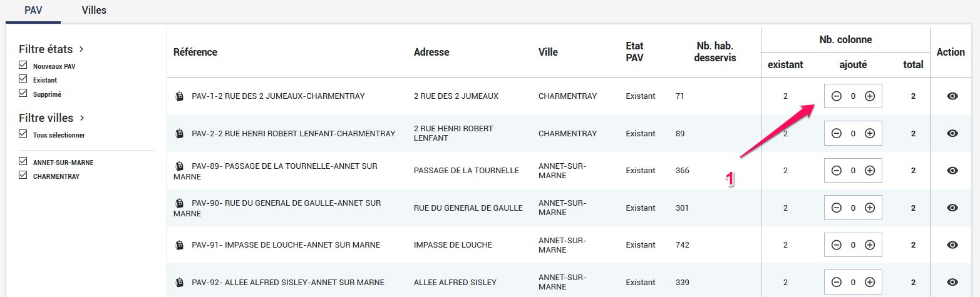Click container icon beside PAV-1-2 reference
The image size is (980, 297).
180,96
